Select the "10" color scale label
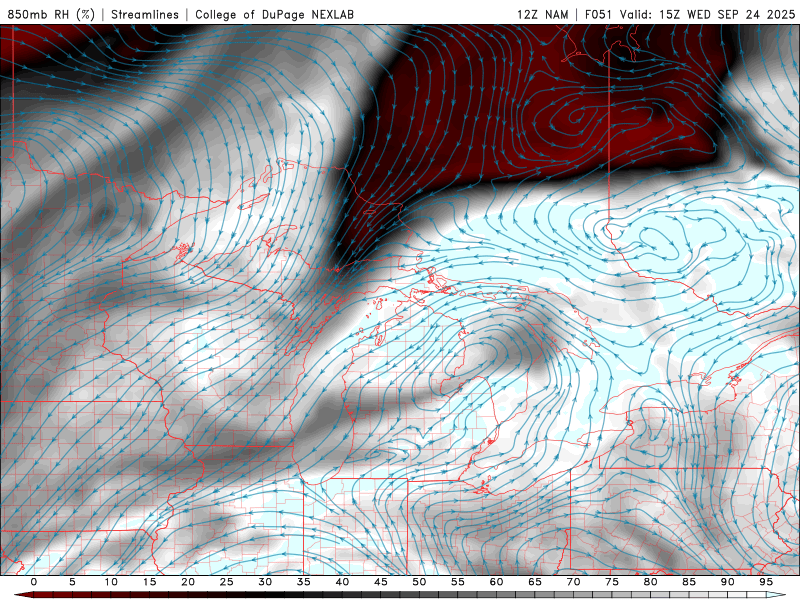The height and width of the screenshot is (600, 800). pyautogui.click(x=111, y=582)
